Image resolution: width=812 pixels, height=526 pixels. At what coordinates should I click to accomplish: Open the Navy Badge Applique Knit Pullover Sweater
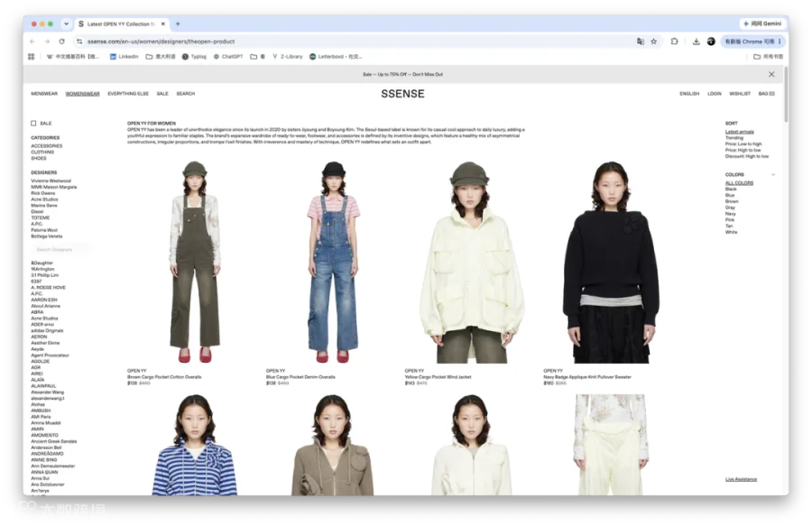(587, 377)
